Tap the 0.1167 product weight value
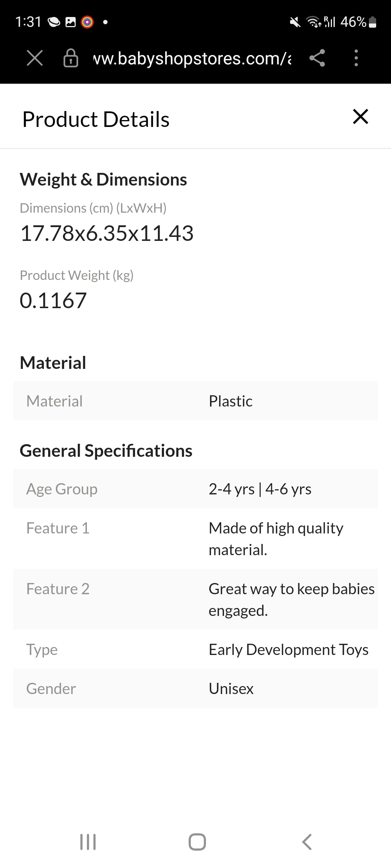Viewport: 391px width, 868px height. point(53,301)
